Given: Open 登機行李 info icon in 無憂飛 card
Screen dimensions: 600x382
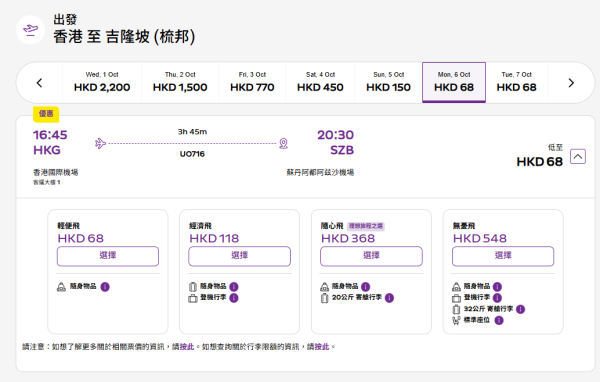Looking at the screenshot, I should [x=497, y=298].
